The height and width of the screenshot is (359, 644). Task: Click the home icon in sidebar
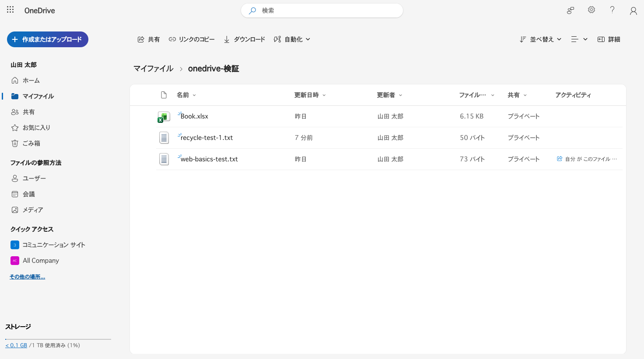(x=15, y=80)
